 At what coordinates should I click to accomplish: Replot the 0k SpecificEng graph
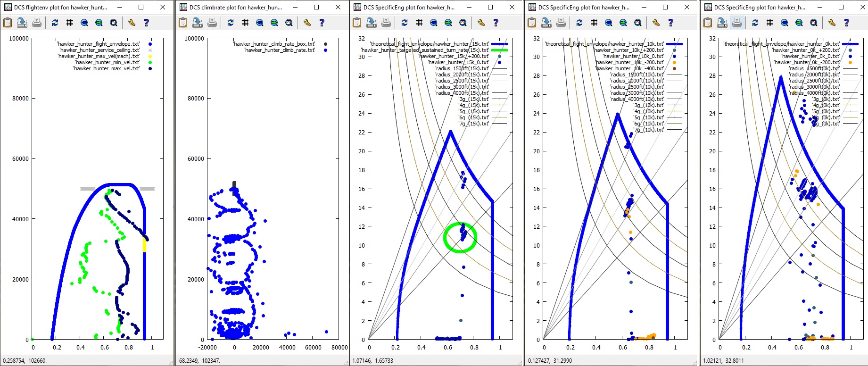click(x=755, y=23)
